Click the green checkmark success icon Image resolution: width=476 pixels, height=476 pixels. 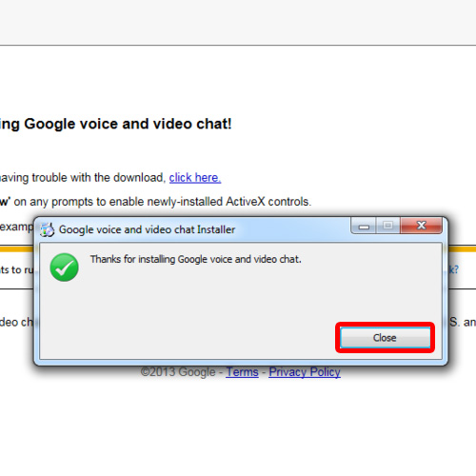click(x=64, y=268)
